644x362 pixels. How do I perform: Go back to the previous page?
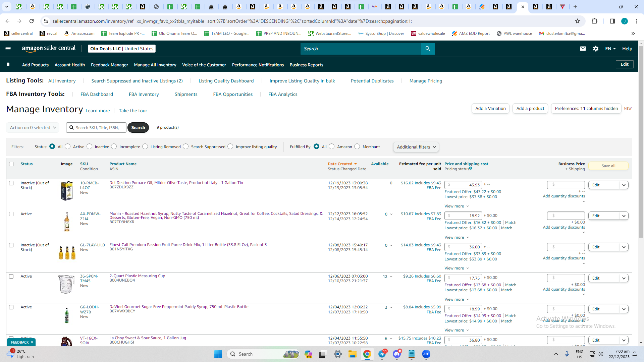pos(7,21)
